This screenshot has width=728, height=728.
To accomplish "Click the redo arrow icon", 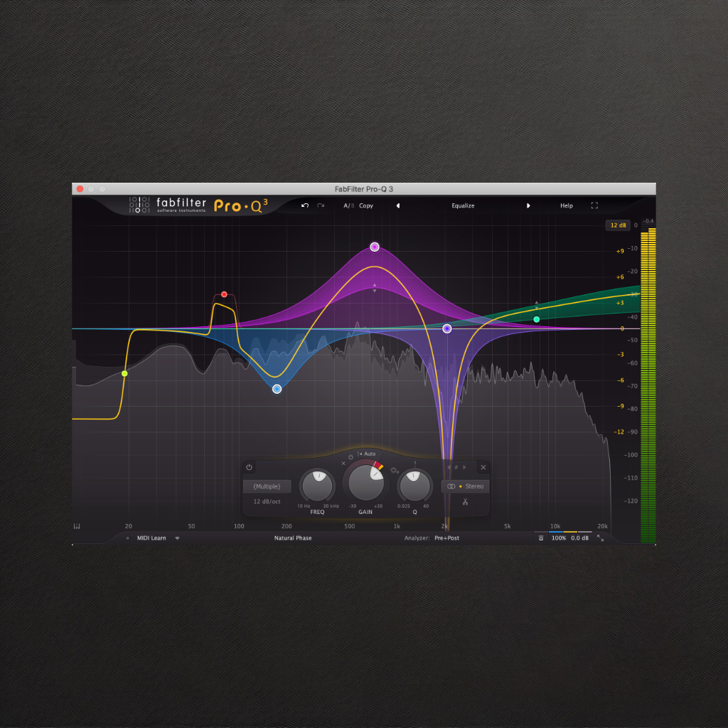I will (321, 205).
